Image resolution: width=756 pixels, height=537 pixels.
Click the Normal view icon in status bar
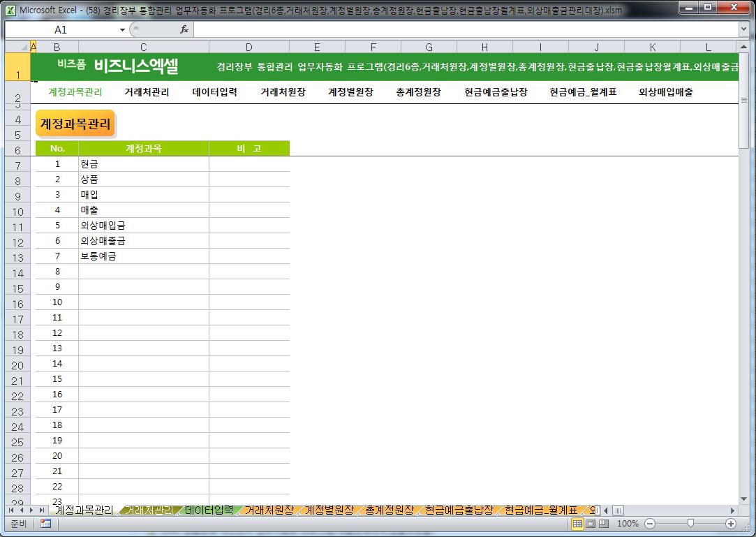tap(577, 524)
